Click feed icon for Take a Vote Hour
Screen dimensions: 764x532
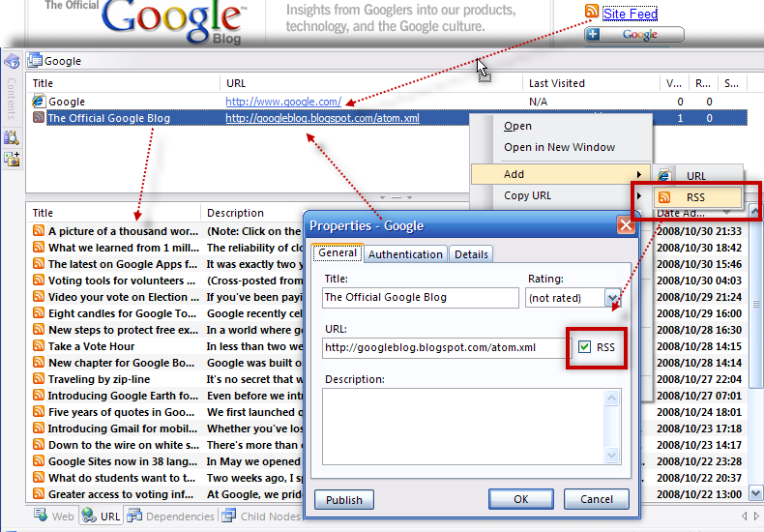(39, 346)
